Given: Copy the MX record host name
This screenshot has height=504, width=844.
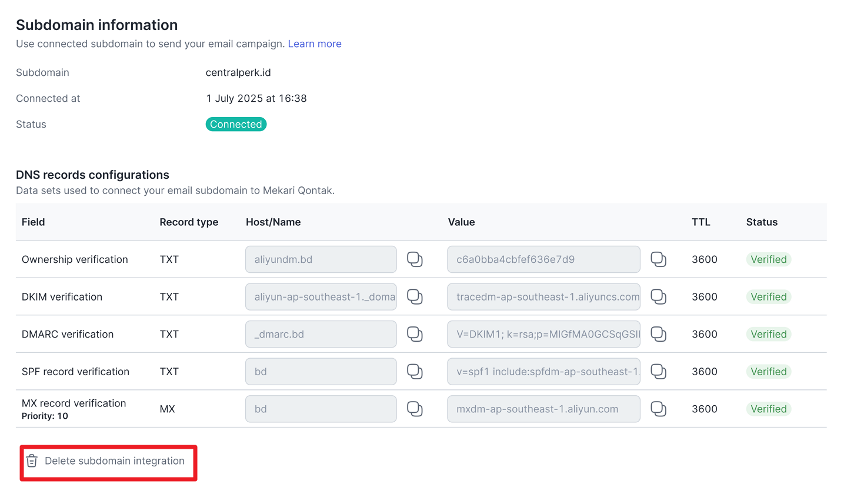Looking at the screenshot, I should pyautogui.click(x=415, y=409).
